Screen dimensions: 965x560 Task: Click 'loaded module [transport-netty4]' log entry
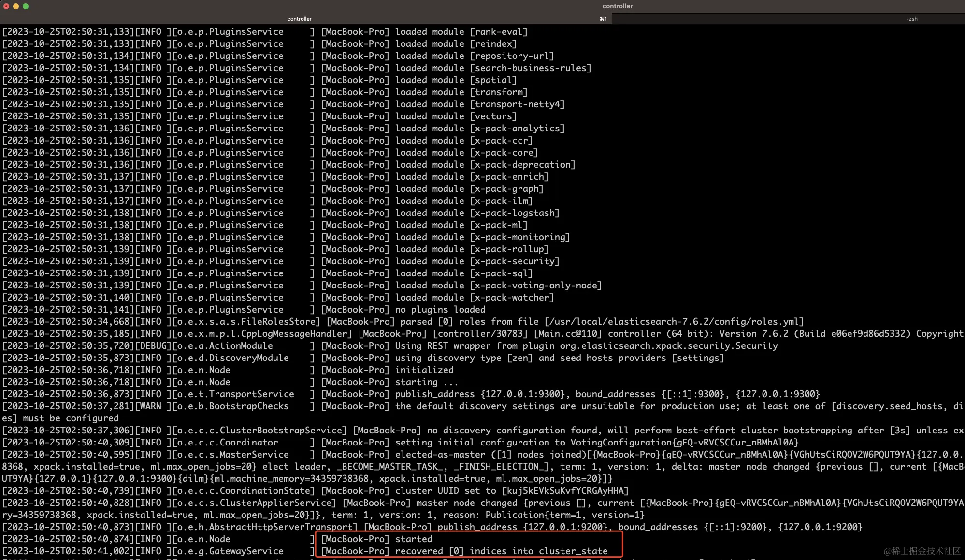(x=479, y=104)
